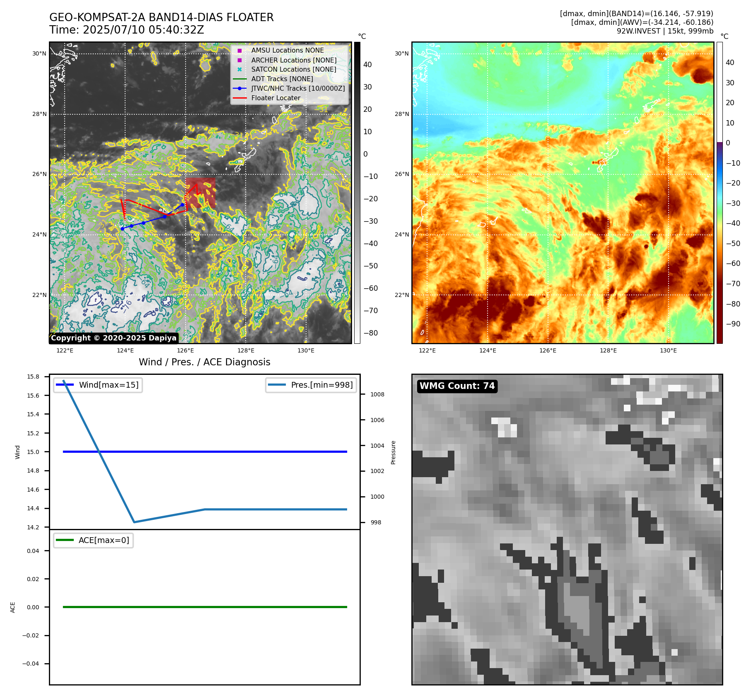Click the 'Pres.[min=998]' legend box
Image resolution: width=751 pixels, height=700 pixels.
[311, 385]
